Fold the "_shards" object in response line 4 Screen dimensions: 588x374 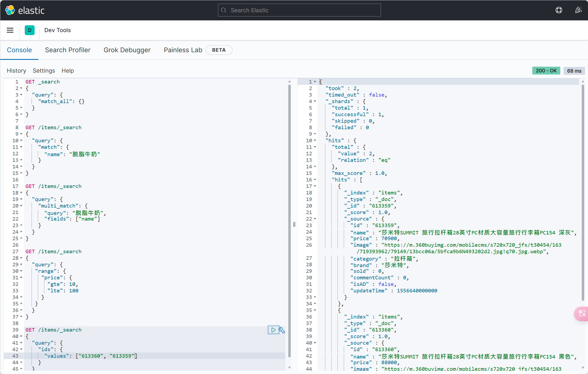coord(315,101)
